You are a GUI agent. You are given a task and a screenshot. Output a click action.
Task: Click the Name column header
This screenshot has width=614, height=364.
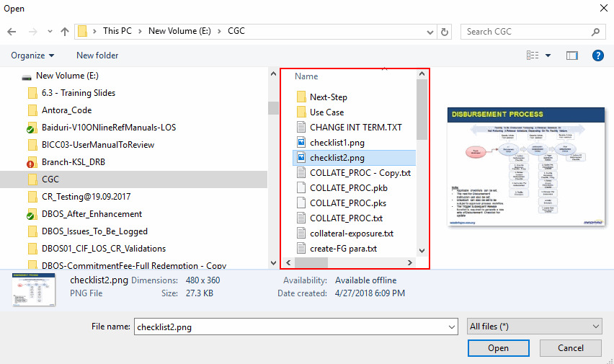[x=306, y=76]
